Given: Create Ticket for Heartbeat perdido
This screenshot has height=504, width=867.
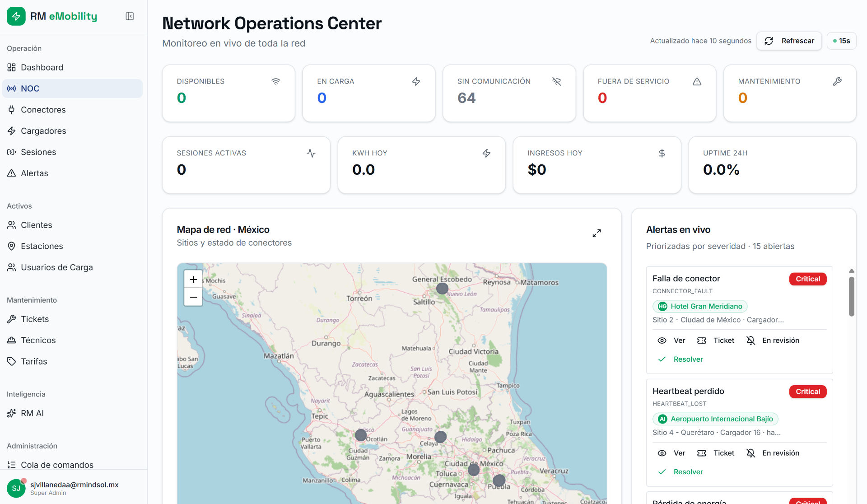Looking at the screenshot, I should [x=716, y=453].
